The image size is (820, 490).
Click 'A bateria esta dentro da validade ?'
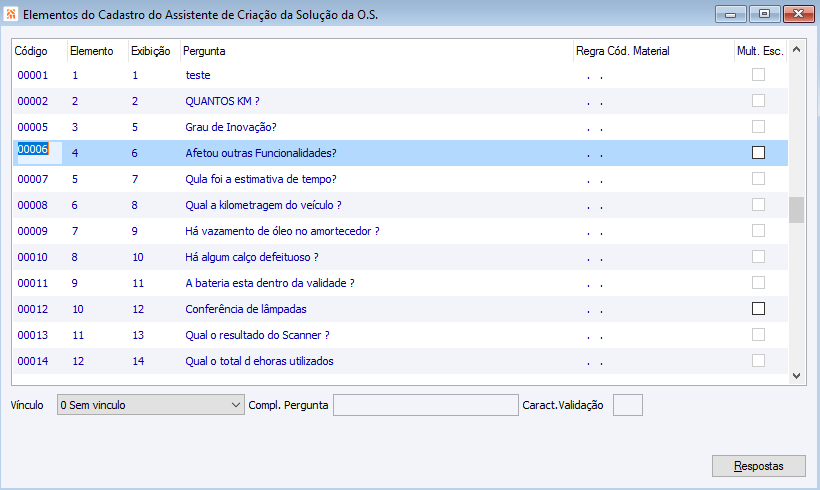(x=270, y=283)
